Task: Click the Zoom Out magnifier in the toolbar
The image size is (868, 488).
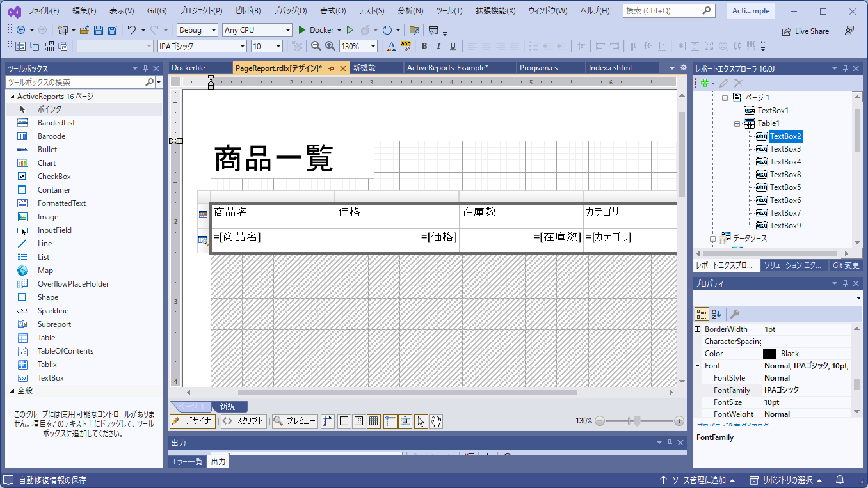Action: click(x=316, y=46)
